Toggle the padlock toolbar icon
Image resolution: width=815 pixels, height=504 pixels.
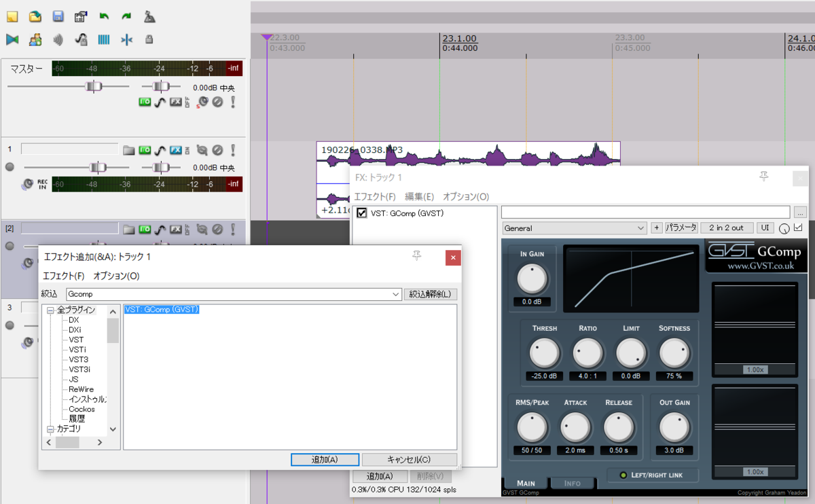tap(149, 39)
